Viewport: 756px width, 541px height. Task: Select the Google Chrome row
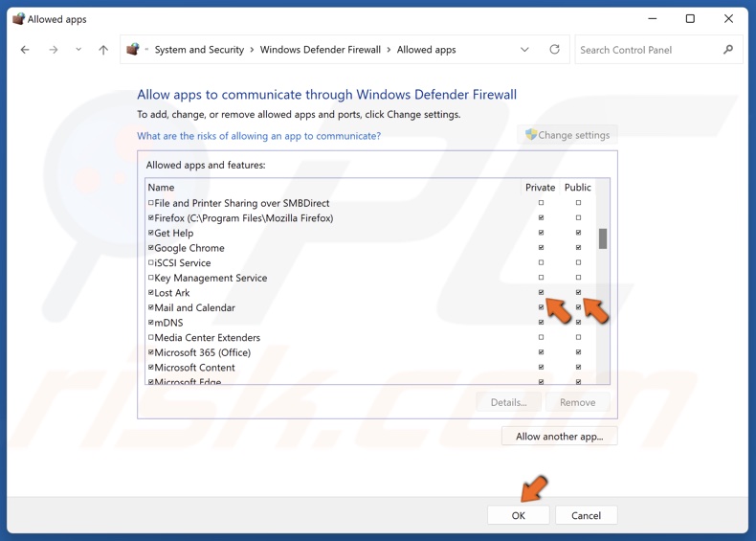click(370, 248)
